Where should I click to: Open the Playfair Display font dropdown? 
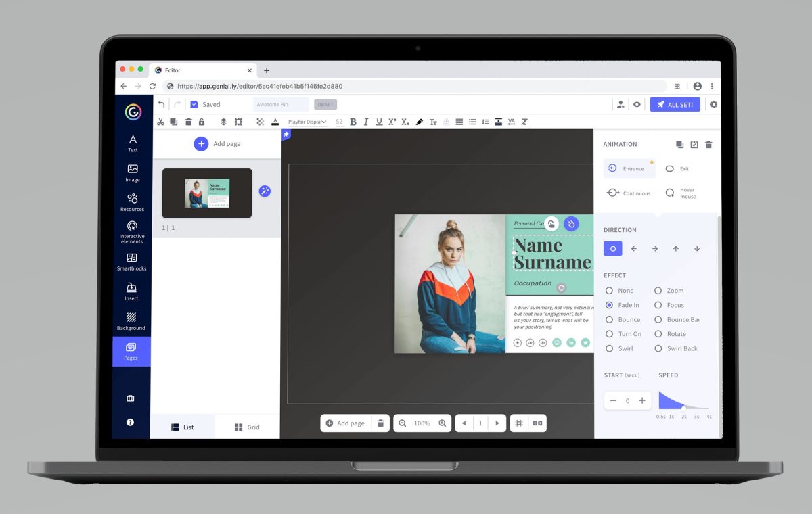pyautogui.click(x=308, y=122)
